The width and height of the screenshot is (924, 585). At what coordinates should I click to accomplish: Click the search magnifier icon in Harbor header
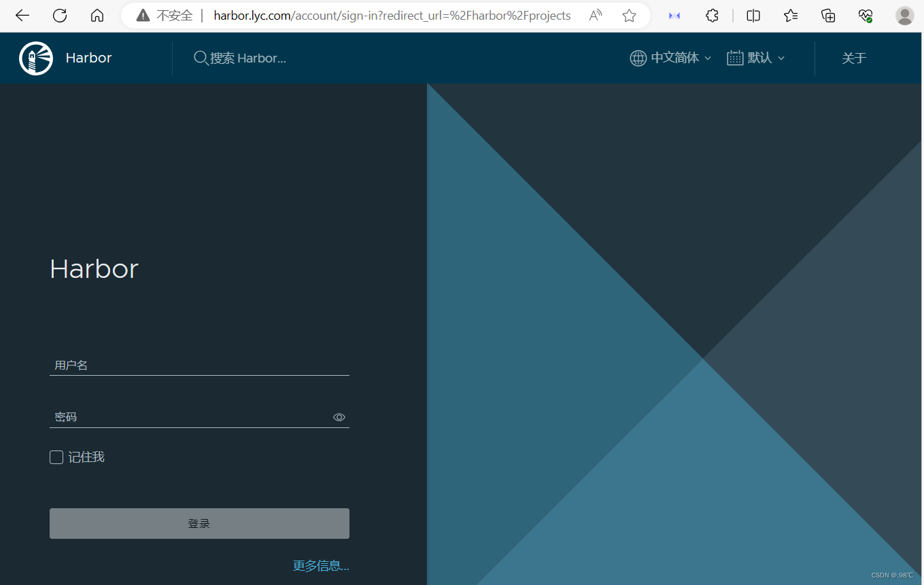(x=201, y=58)
